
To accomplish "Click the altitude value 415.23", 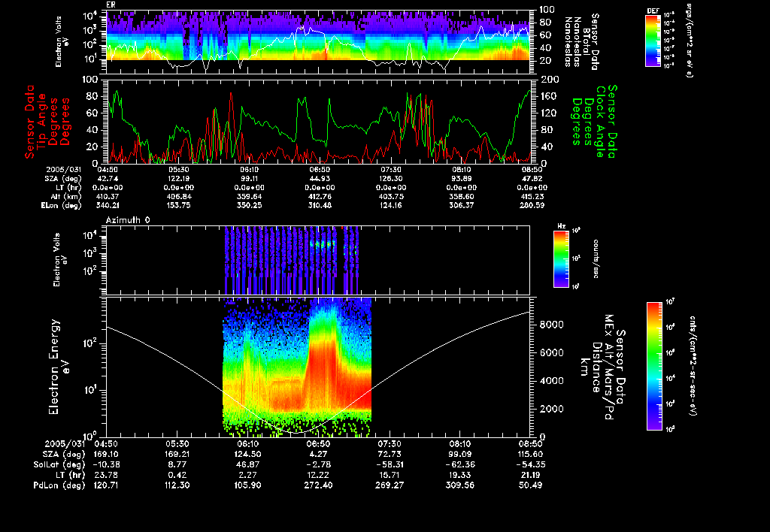I will 533,196.
